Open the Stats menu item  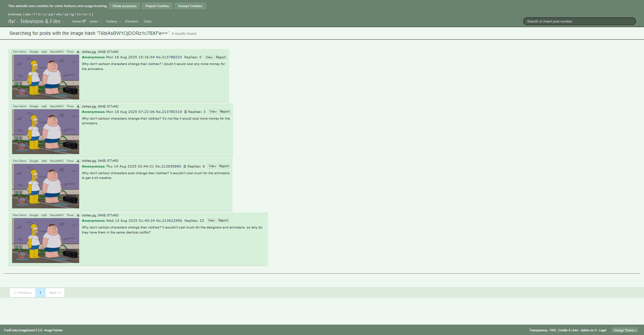(148, 21)
